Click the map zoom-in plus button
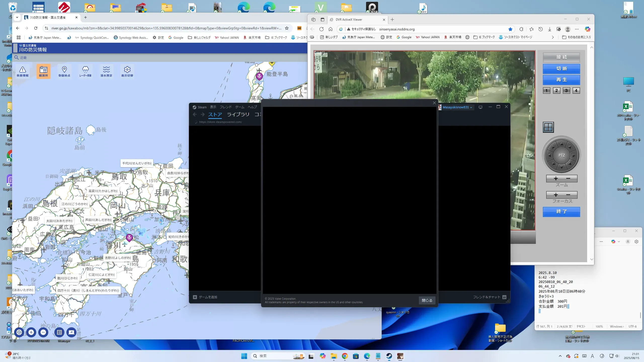Image resolution: width=644 pixels, height=362 pixels. coord(31,332)
